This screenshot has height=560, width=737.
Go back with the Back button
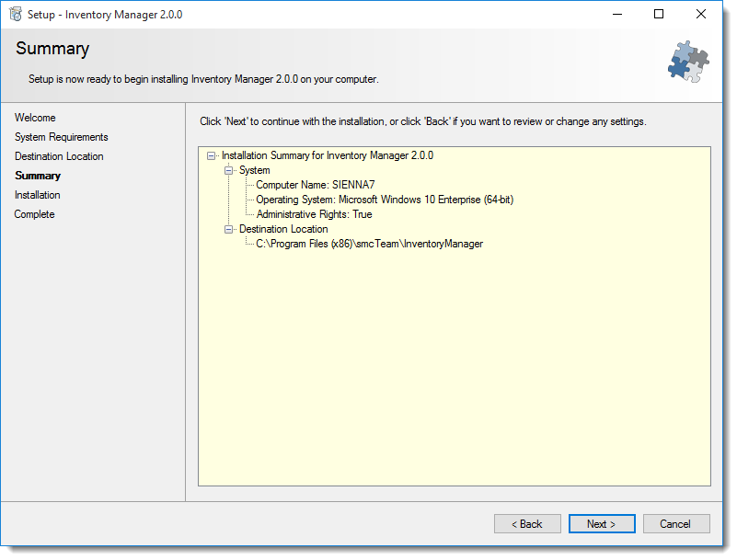point(527,524)
